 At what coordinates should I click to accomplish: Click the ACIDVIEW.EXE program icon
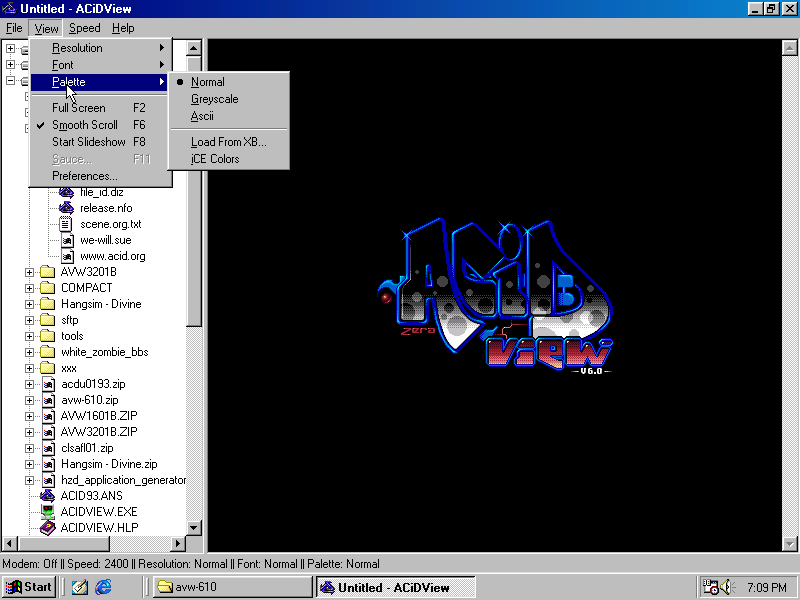(x=47, y=511)
